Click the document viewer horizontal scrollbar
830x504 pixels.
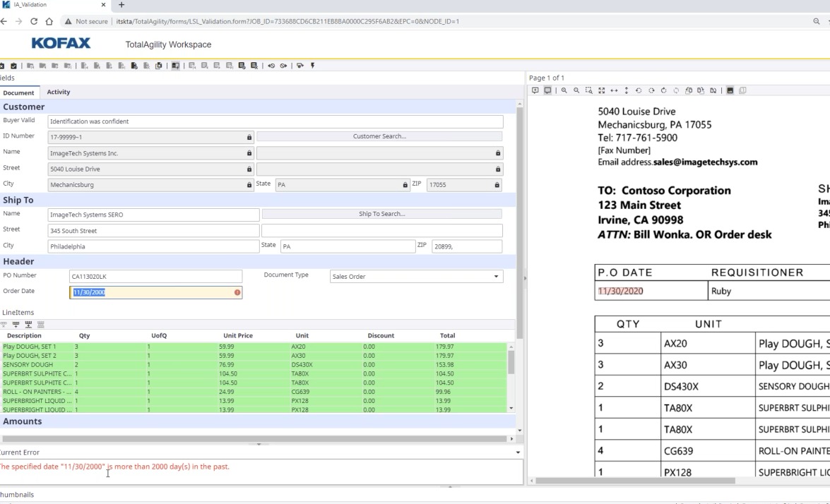tap(636, 481)
